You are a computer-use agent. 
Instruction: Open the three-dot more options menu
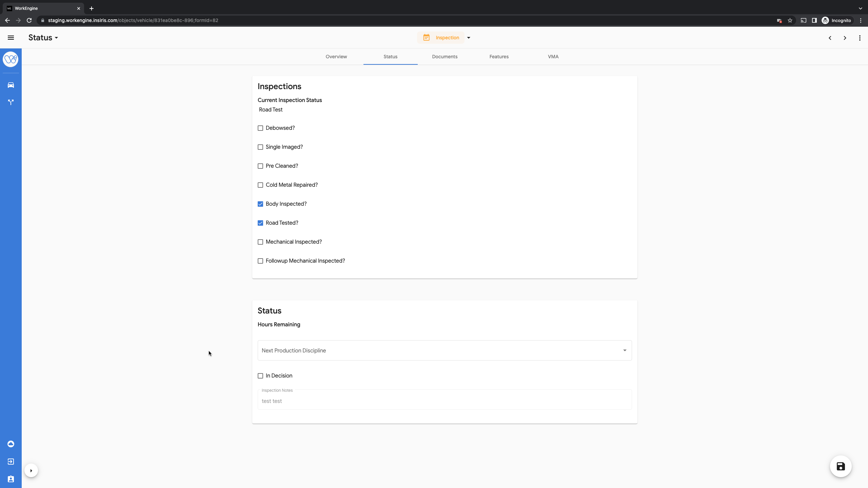[860, 38]
